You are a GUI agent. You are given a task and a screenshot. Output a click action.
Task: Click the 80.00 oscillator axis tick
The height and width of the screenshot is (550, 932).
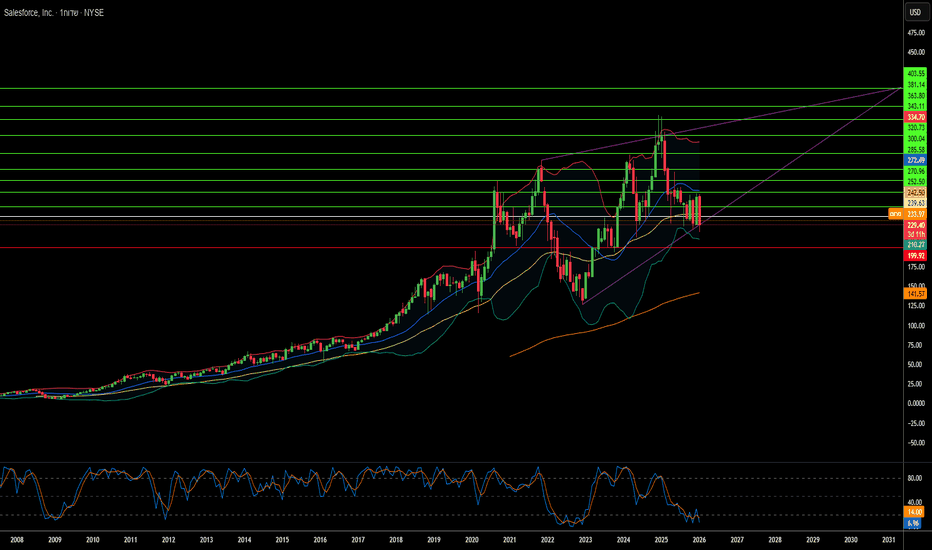(915, 478)
